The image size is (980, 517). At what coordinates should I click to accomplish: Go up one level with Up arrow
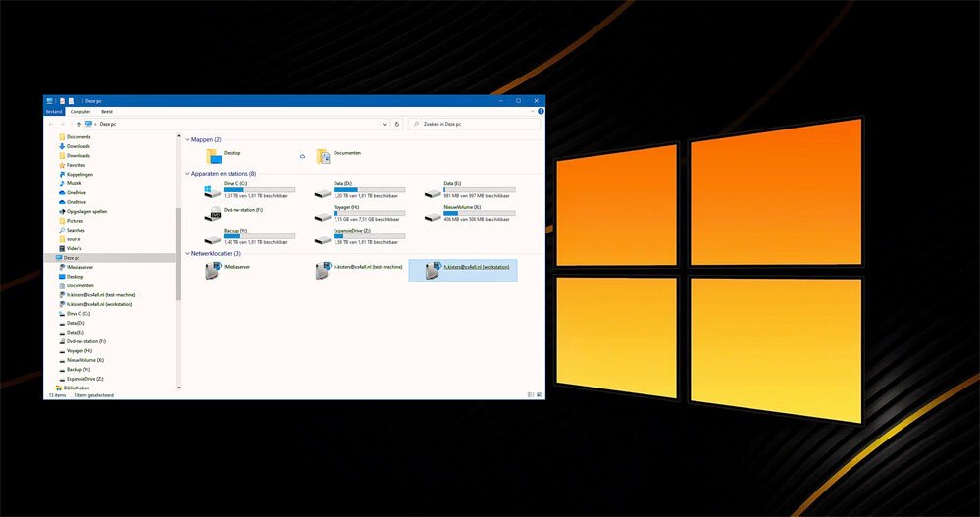[78, 124]
